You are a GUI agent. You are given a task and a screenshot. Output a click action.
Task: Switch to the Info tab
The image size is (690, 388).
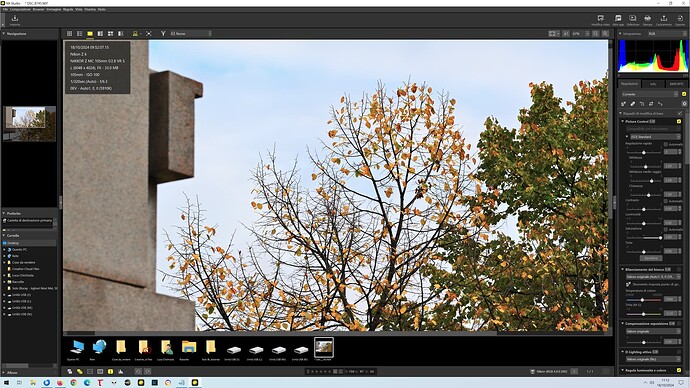click(x=653, y=84)
